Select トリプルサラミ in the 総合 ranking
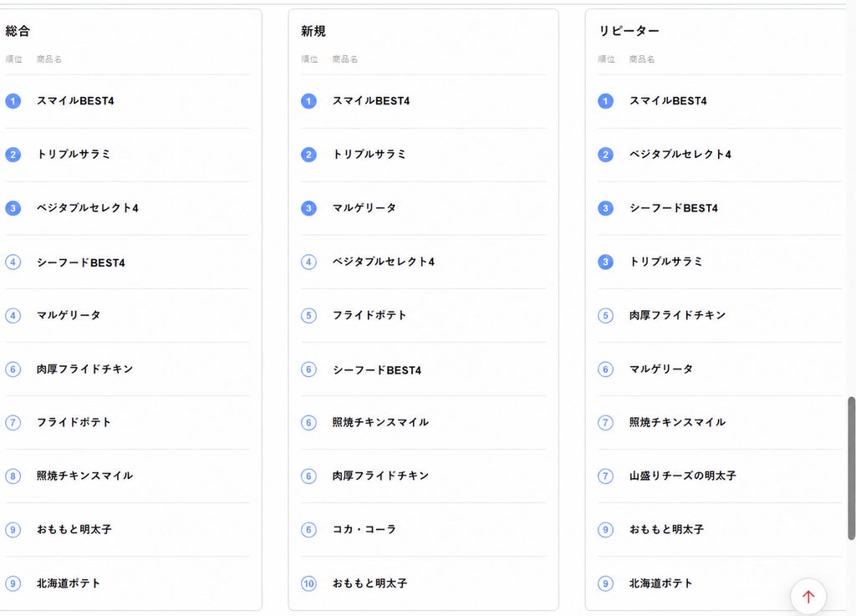The width and height of the screenshot is (856, 616). coord(74,155)
